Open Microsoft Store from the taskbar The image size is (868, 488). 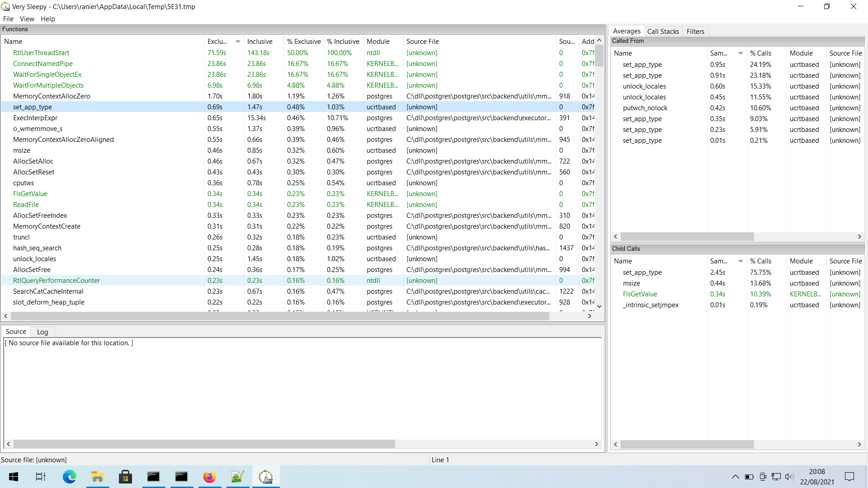point(125,477)
